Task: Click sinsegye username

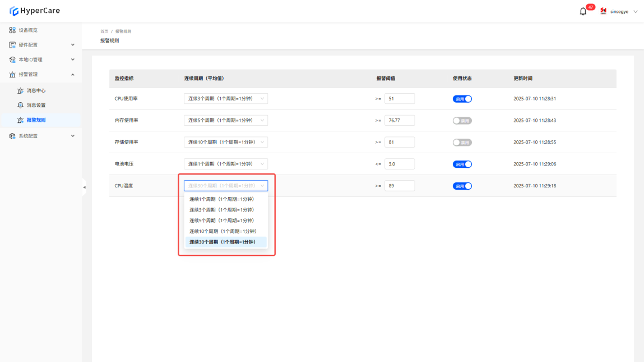Action: point(619,12)
